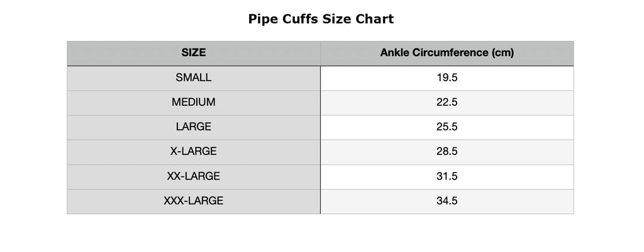Viewport: 644px width, 252px height.
Task: Select the 28.5 circumference value
Action: (447, 152)
